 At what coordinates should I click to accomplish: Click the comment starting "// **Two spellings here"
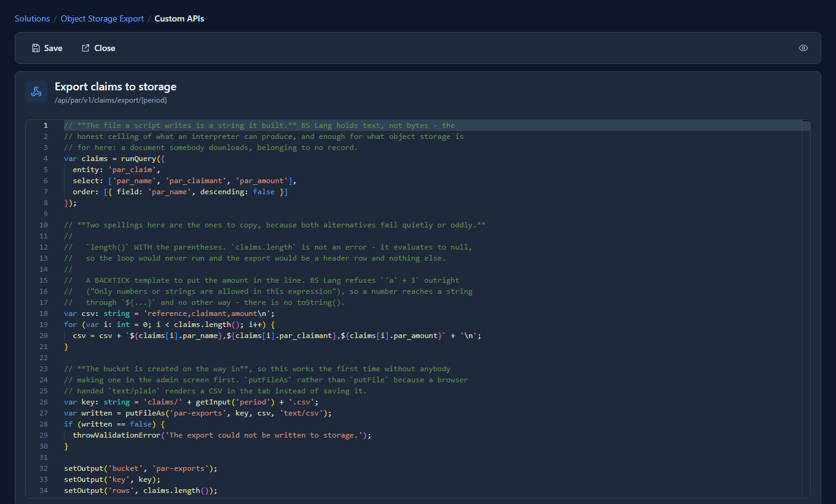(275, 225)
